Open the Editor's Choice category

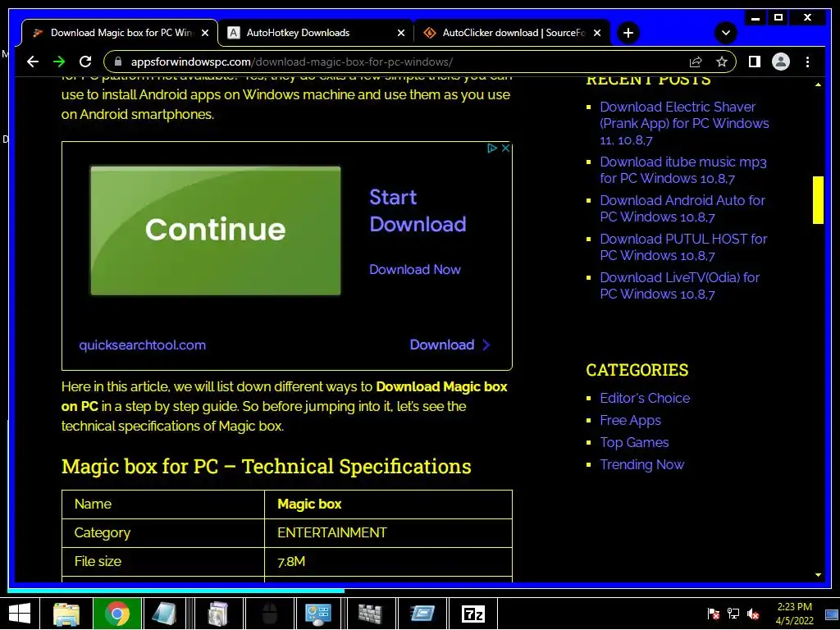(645, 398)
